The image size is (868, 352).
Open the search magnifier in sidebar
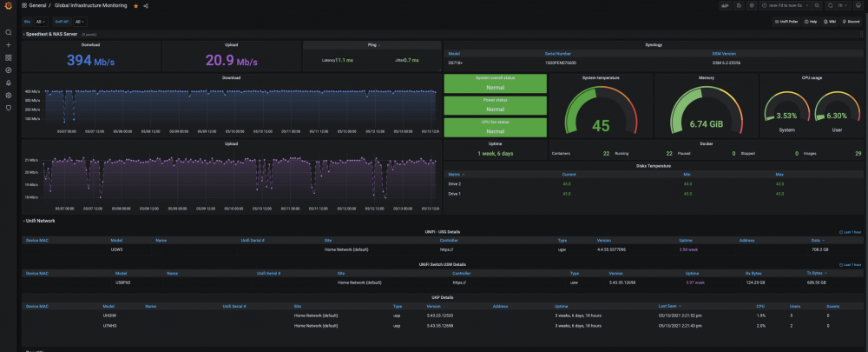pos(9,32)
